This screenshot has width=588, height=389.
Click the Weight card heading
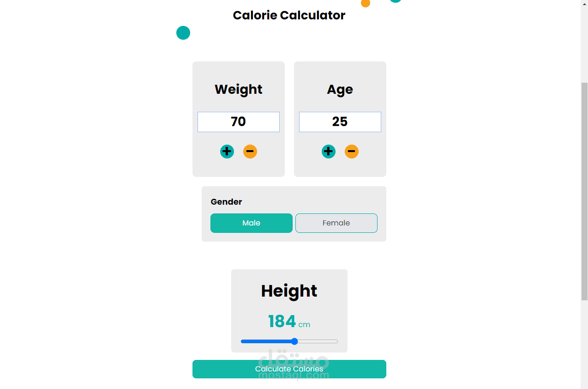click(239, 89)
